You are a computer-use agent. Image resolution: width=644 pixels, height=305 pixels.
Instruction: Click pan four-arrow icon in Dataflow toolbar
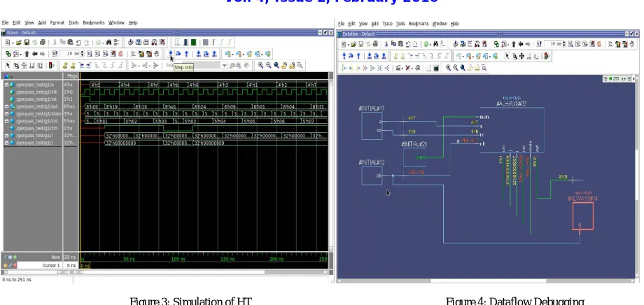[521, 56]
